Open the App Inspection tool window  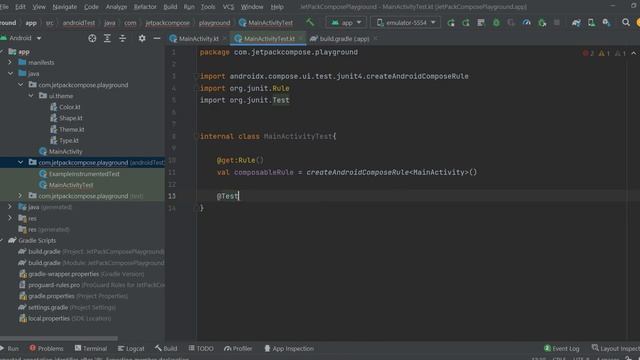tap(289, 348)
